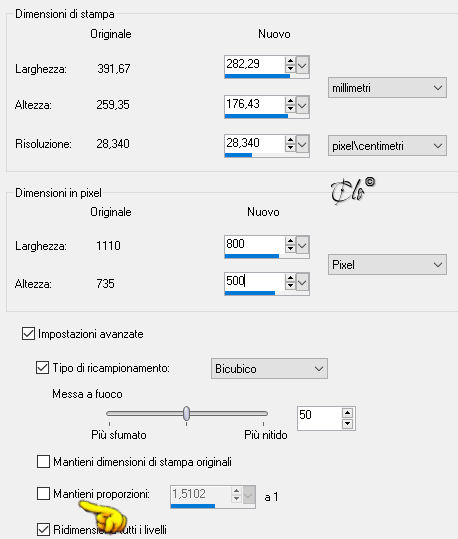
Task: Increase pixel height with up arrow
Action: click(290, 278)
